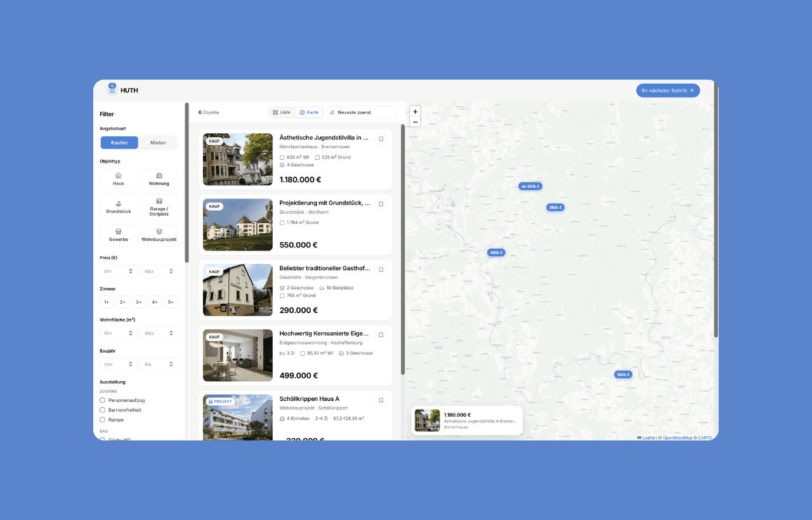Click the 'ab 320k €' map marker
This screenshot has height=520, width=812.
[530, 186]
